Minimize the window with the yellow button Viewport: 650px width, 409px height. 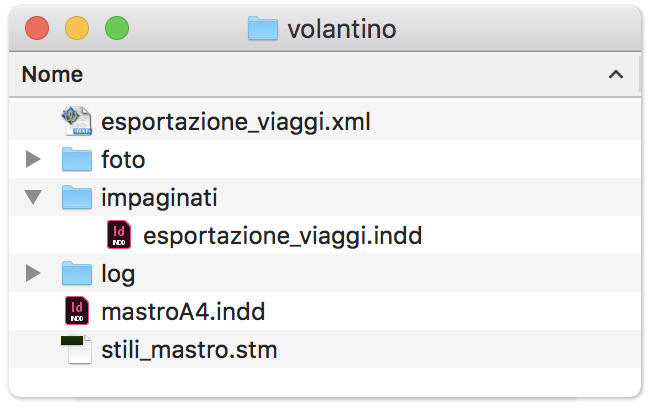(x=77, y=29)
